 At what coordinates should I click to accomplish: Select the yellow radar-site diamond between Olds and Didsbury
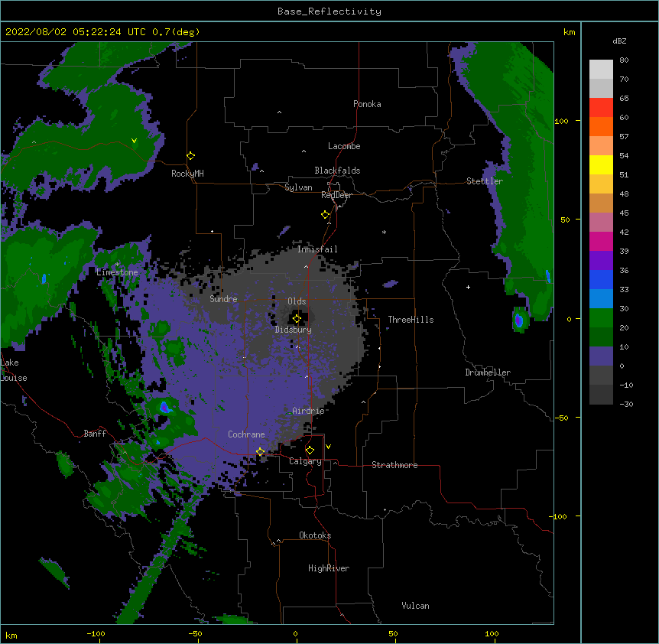tap(297, 318)
